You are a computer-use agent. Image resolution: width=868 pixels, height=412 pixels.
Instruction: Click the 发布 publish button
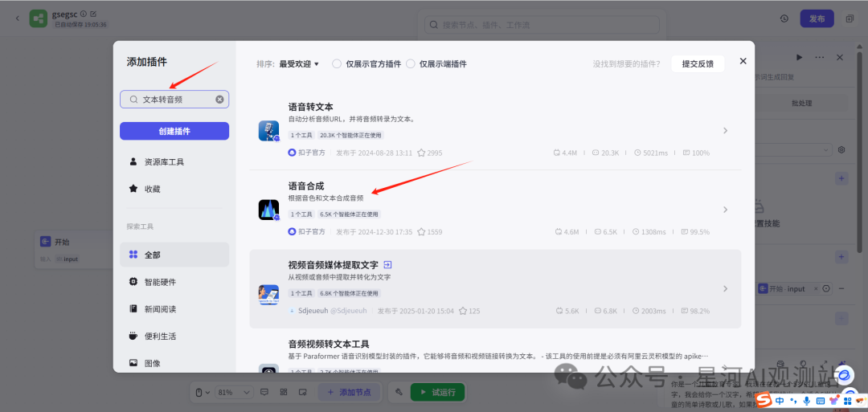click(817, 18)
